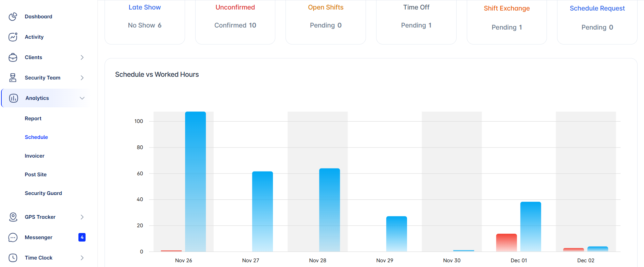The width and height of the screenshot is (644, 267).
Task: Expand the GPS Tracker chevron
Action: (82, 217)
